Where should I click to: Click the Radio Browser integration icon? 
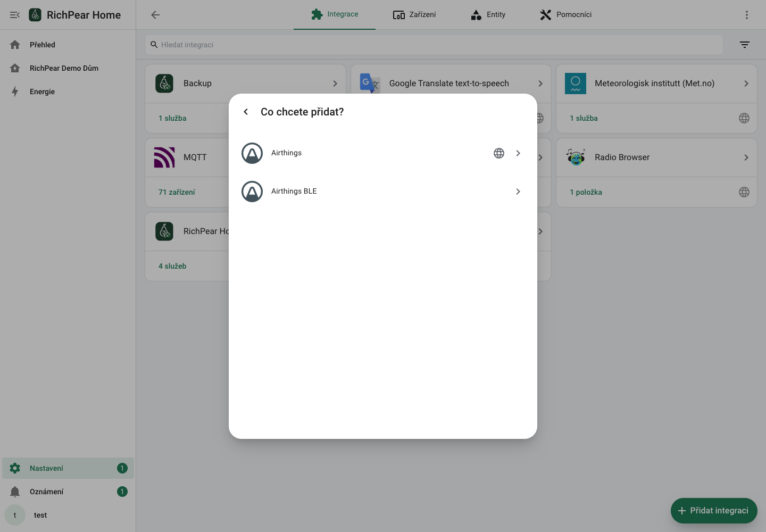(576, 157)
